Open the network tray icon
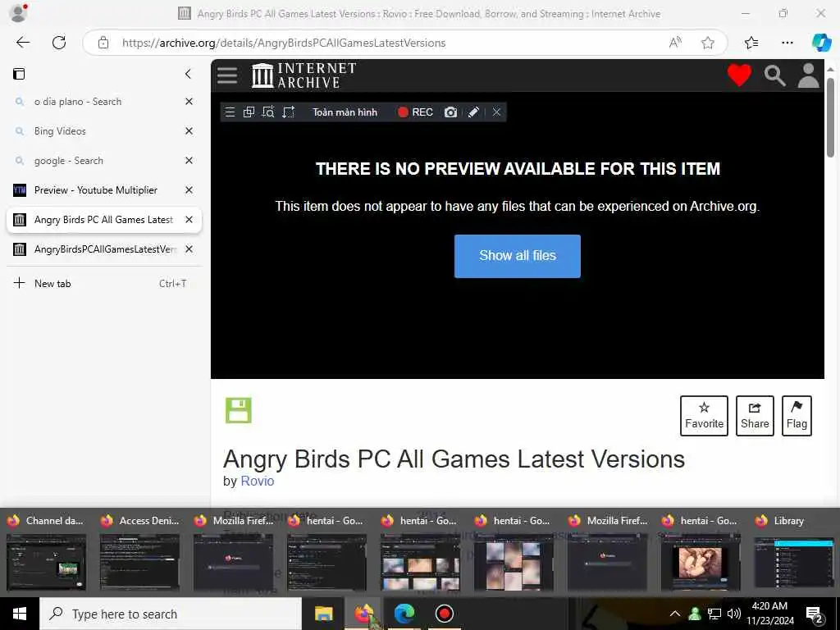The height and width of the screenshot is (630, 840). tap(714, 614)
